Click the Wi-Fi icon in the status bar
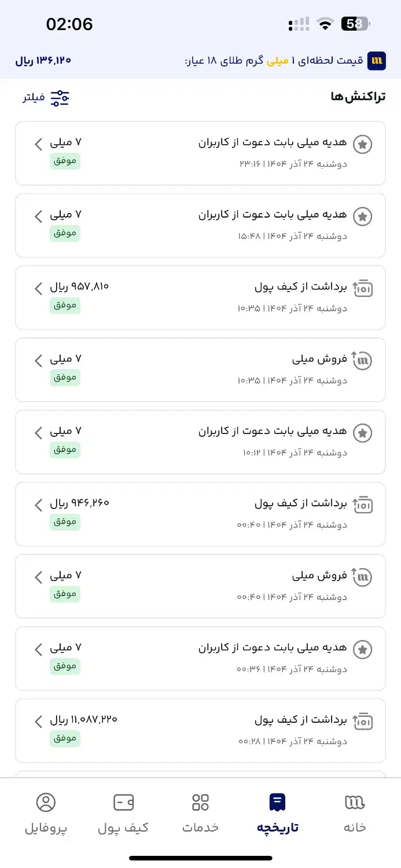 (325, 24)
